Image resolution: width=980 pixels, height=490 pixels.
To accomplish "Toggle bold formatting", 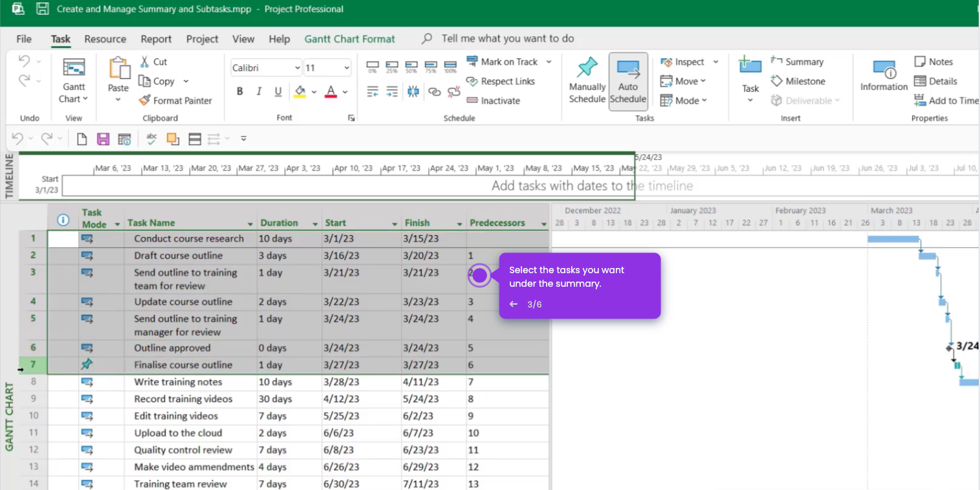I will pos(239,91).
